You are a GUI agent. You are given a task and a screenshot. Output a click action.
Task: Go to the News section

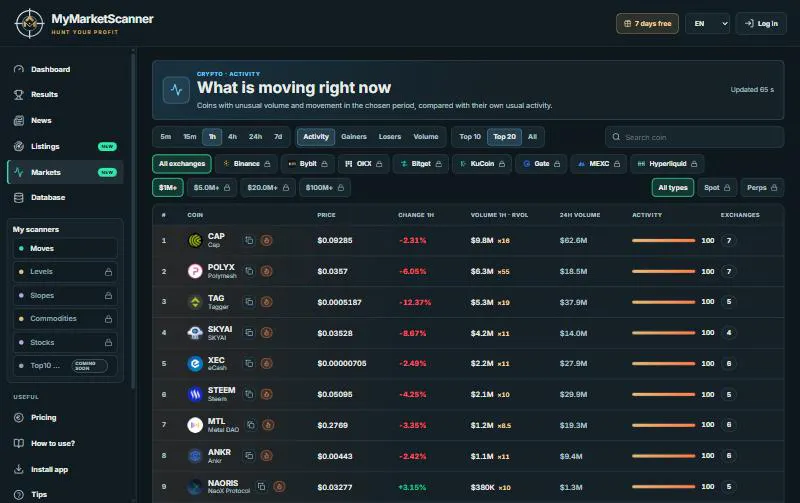pyautogui.click(x=65, y=121)
